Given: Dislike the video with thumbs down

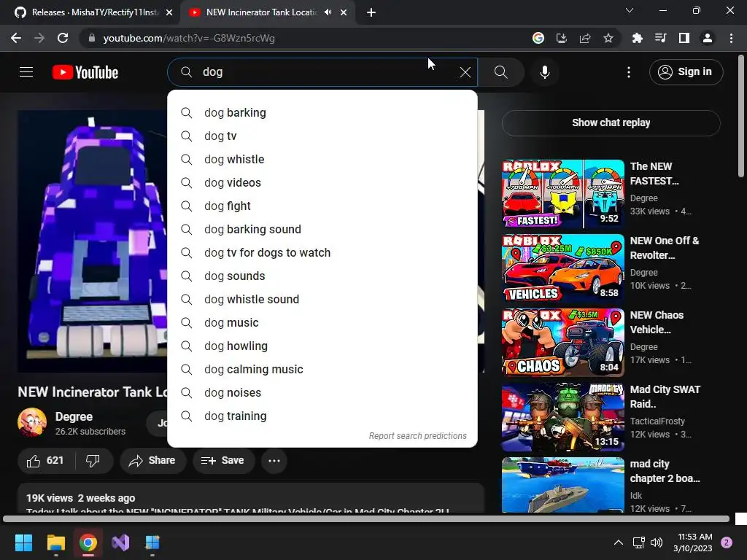Looking at the screenshot, I should 93,461.
